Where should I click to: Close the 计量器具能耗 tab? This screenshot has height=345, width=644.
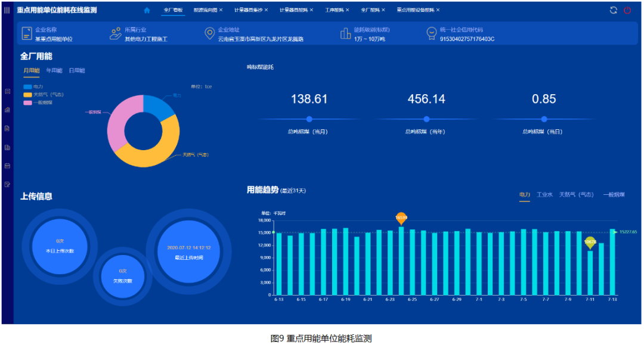pyautogui.click(x=311, y=10)
